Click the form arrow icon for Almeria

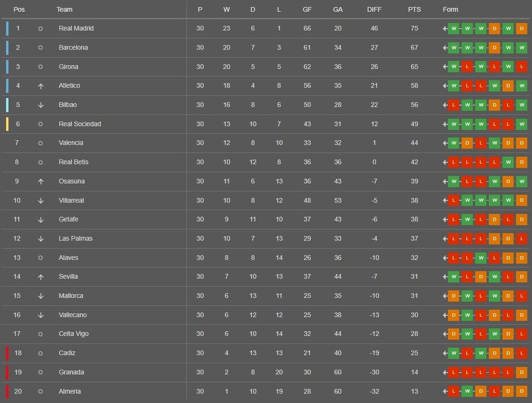click(445, 391)
